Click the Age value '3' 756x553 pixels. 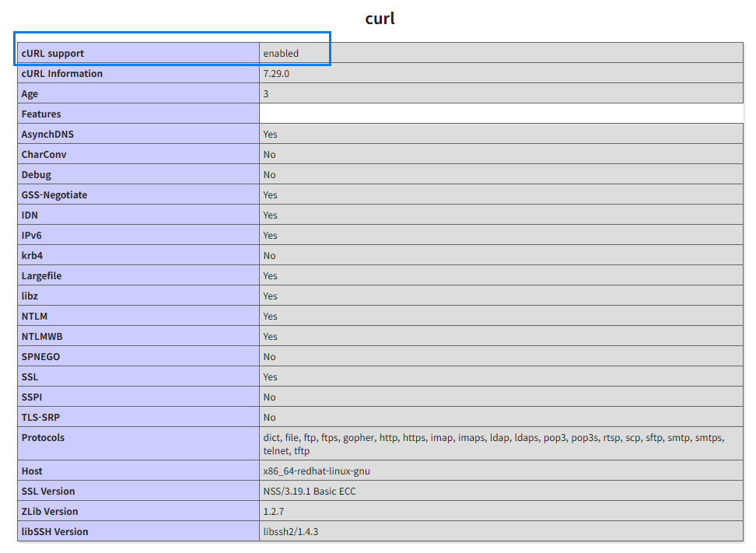(x=266, y=94)
